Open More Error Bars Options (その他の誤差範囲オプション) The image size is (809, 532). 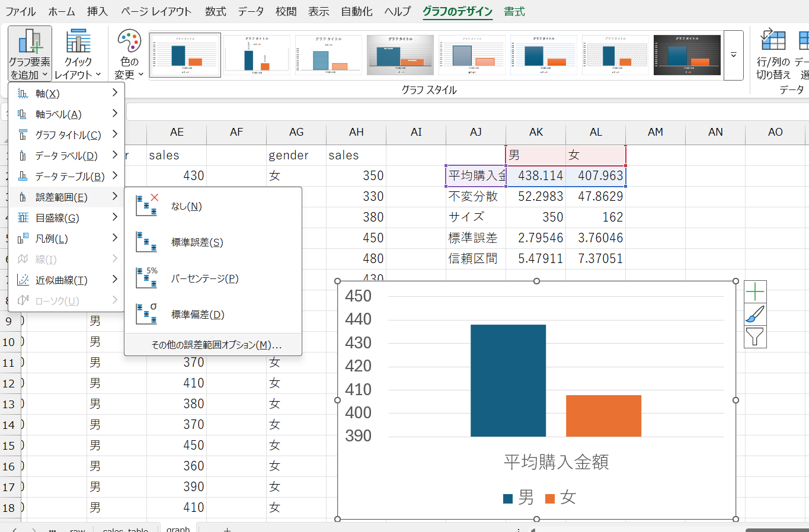tap(216, 345)
